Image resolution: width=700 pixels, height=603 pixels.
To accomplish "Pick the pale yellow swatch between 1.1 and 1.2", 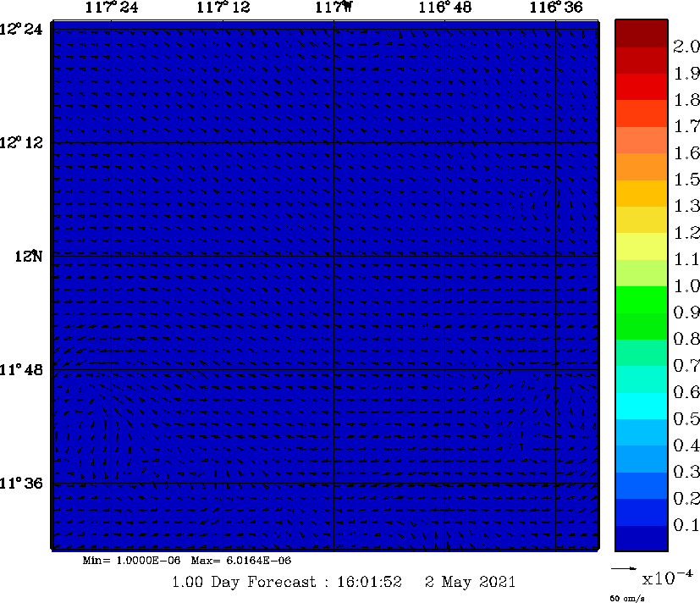I will 642,246.
